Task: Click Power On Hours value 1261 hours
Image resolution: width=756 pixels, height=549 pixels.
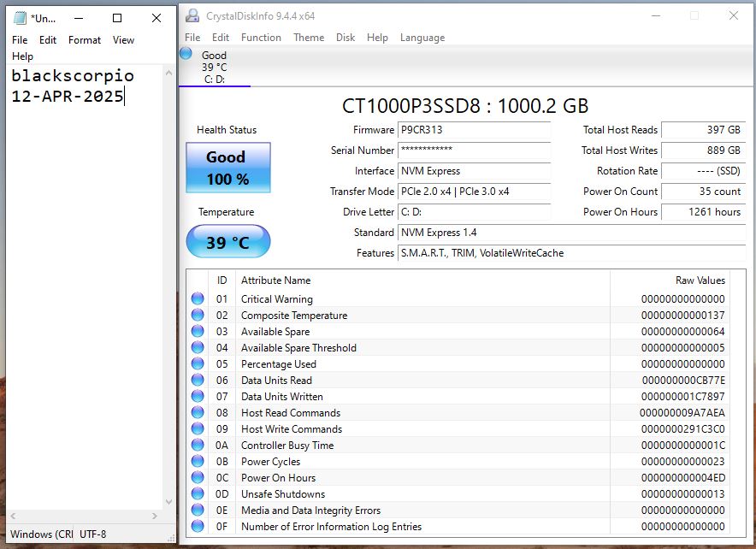Action: click(704, 212)
